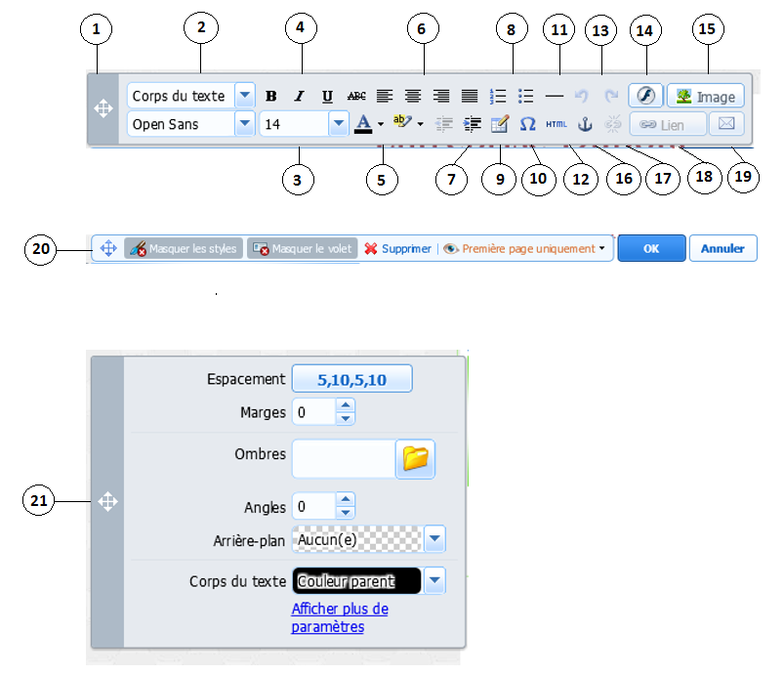Screen dimensions: 784x675
Task: Toggle strikethrough formatting
Action: point(356,96)
